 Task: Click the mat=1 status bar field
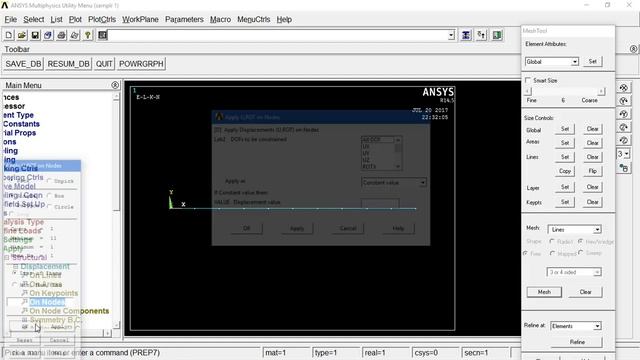[286, 352]
